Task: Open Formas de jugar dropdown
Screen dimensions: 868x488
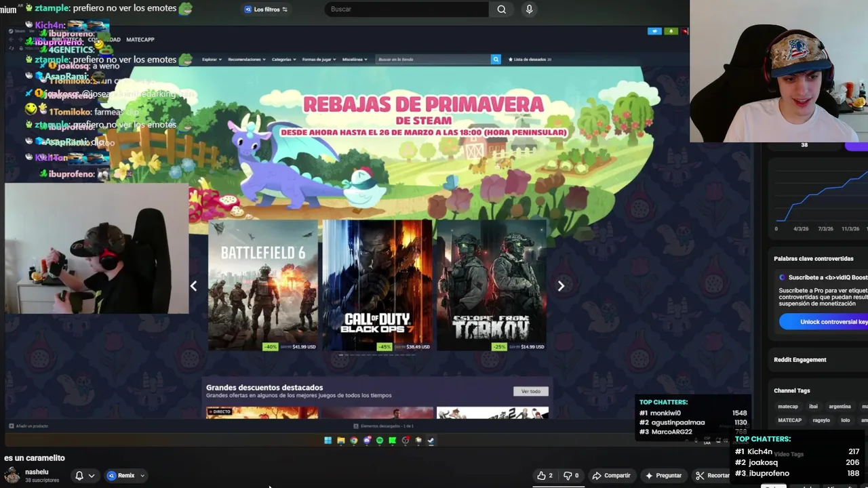Action: [319, 60]
